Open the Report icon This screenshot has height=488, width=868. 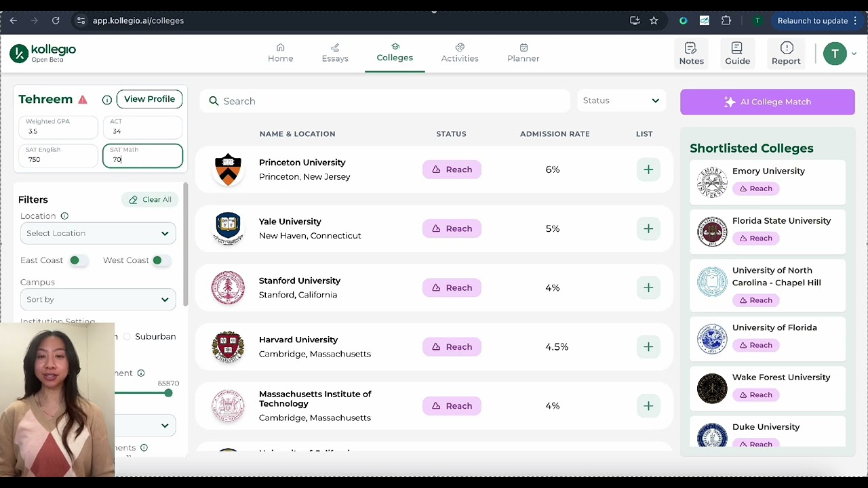(x=786, y=53)
